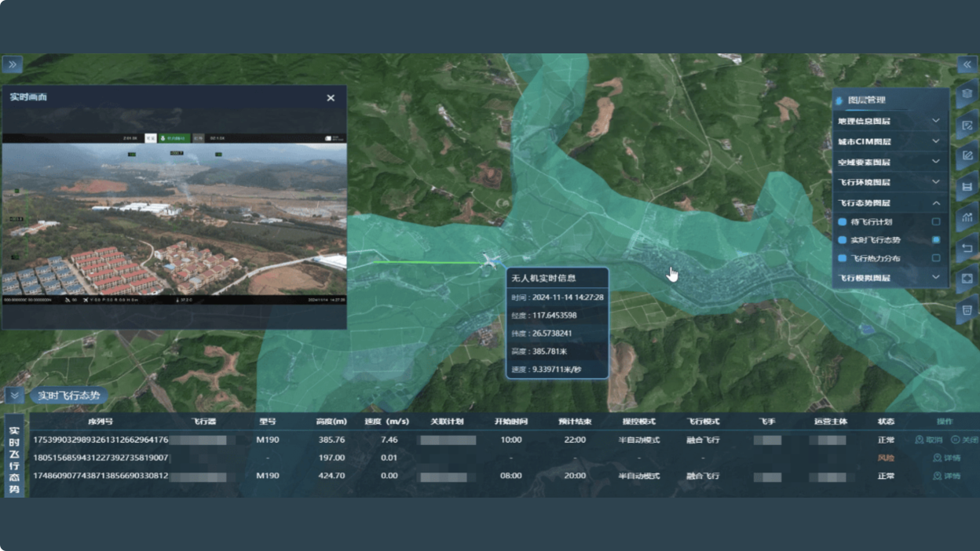The width and height of the screenshot is (980, 551).
Task: Click the 序列号 column header
Action: click(x=100, y=421)
